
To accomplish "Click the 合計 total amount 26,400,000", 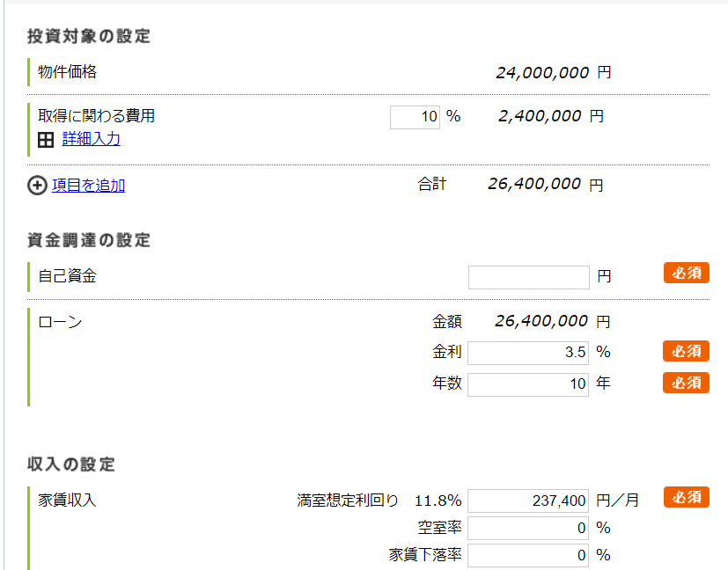I will pyautogui.click(x=533, y=184).
